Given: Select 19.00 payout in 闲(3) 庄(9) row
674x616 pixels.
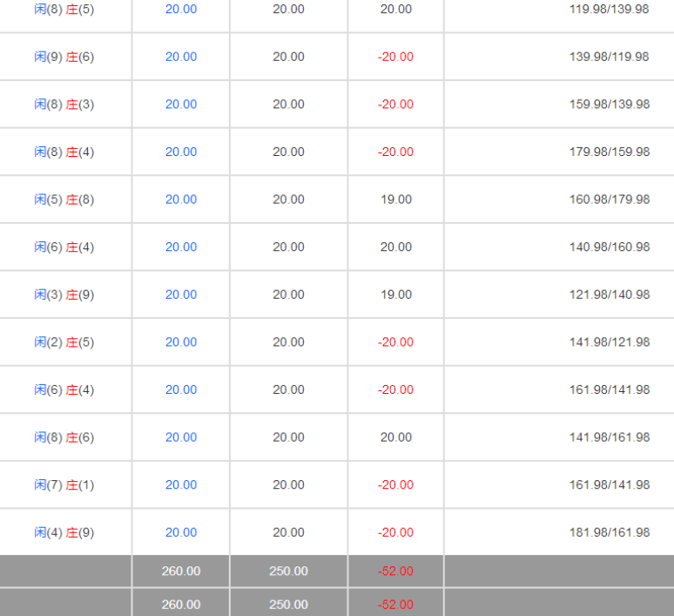Looking at the screenshot, I should [x=396, y=294].
